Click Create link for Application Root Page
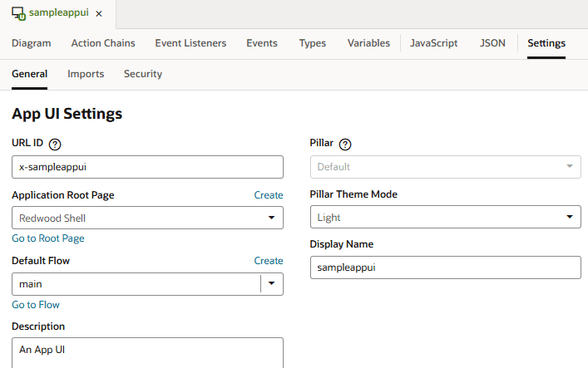 (x=269, y=195)
